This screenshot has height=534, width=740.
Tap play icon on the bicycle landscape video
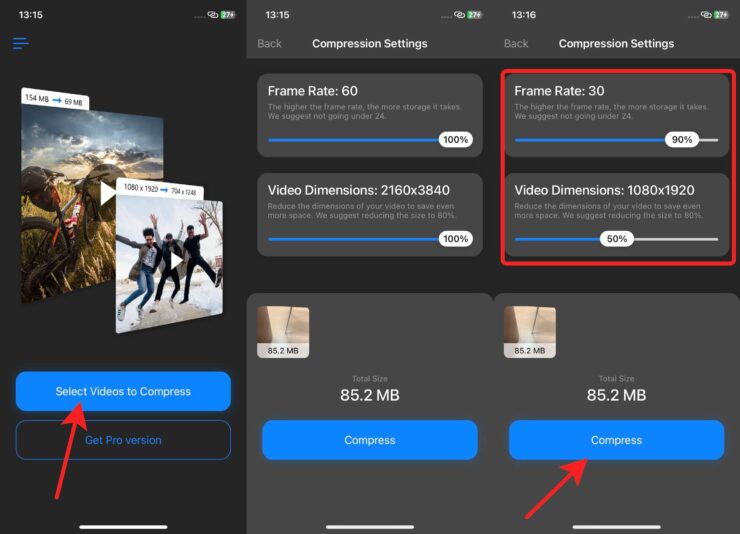click(x=106, y=193)
